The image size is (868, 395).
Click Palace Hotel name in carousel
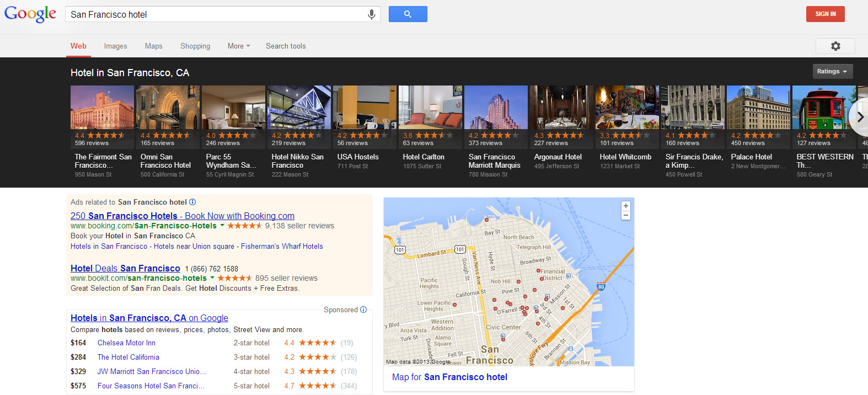tap(752, 157)
